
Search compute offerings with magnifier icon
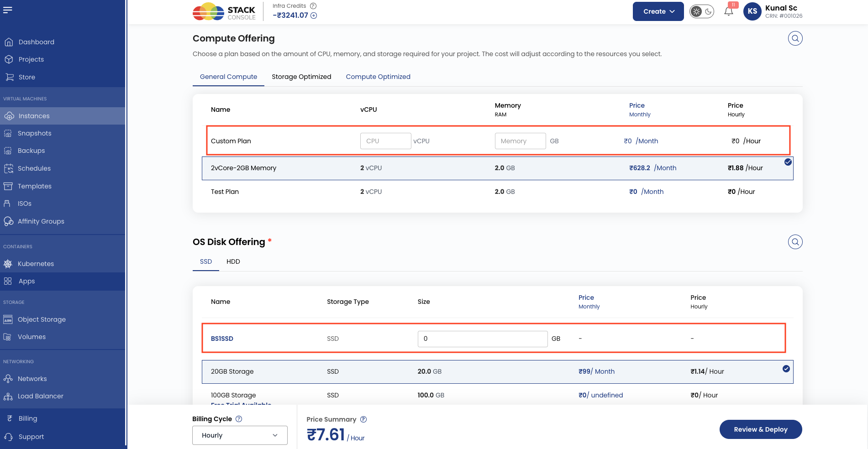(795, 38)
